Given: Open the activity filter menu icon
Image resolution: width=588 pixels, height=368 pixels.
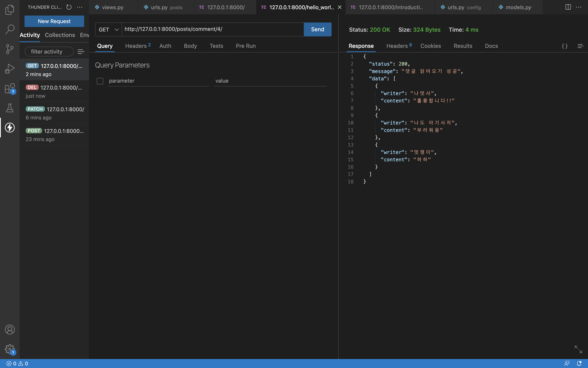Looking at the screenshot, I should (x=81, y=52).
